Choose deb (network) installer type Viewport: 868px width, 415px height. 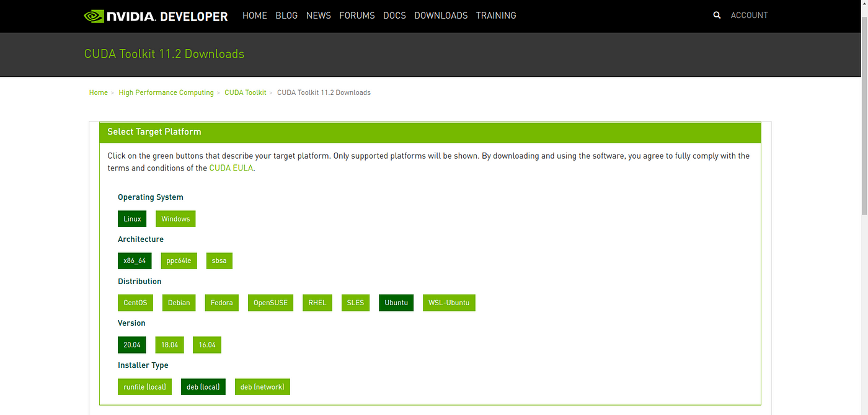click(x=262, y=387)
